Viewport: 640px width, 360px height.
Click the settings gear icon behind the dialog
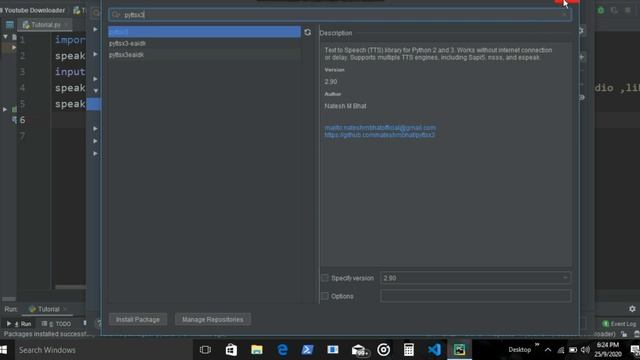coord(582,31)
